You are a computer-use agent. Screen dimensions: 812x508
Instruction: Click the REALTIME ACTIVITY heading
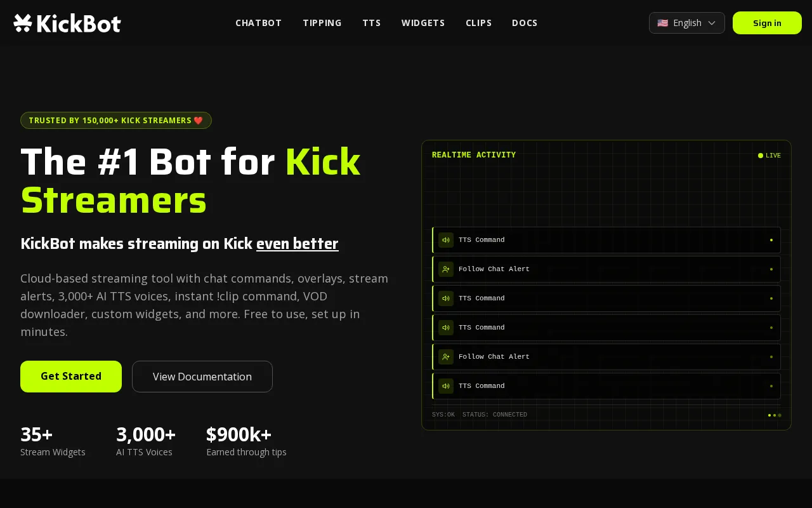tap(474, 155)
